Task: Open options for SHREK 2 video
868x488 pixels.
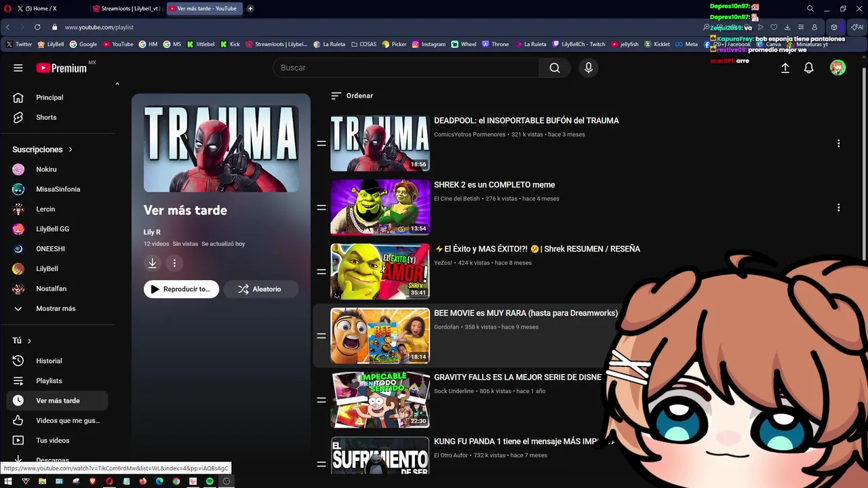Action: pyautogui.click(x=838, y=207)
